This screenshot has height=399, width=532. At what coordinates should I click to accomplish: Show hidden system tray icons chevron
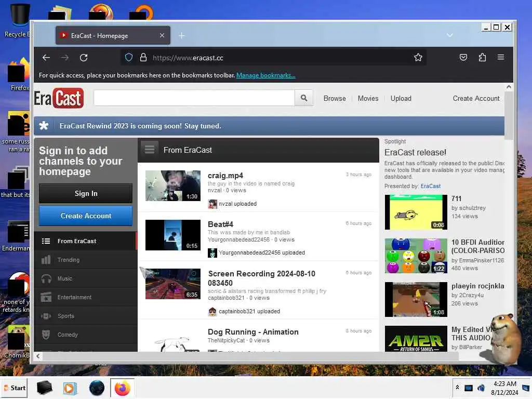(x=457, y=387)
